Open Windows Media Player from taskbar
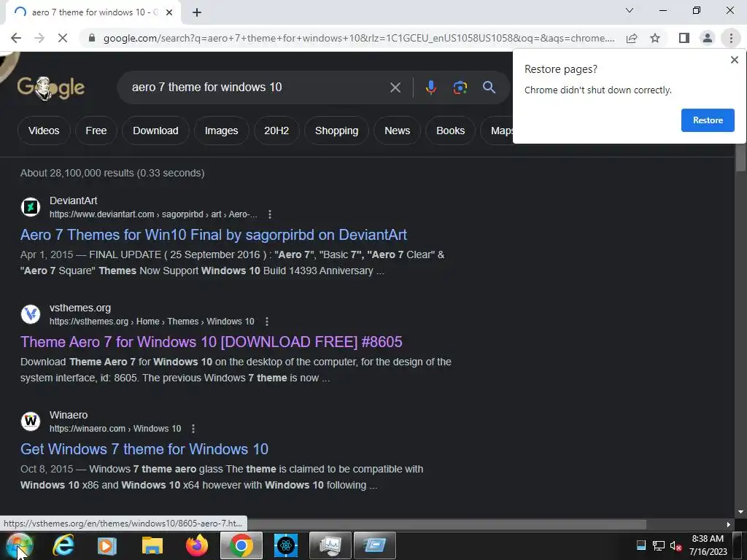 [x=107, y=545]
